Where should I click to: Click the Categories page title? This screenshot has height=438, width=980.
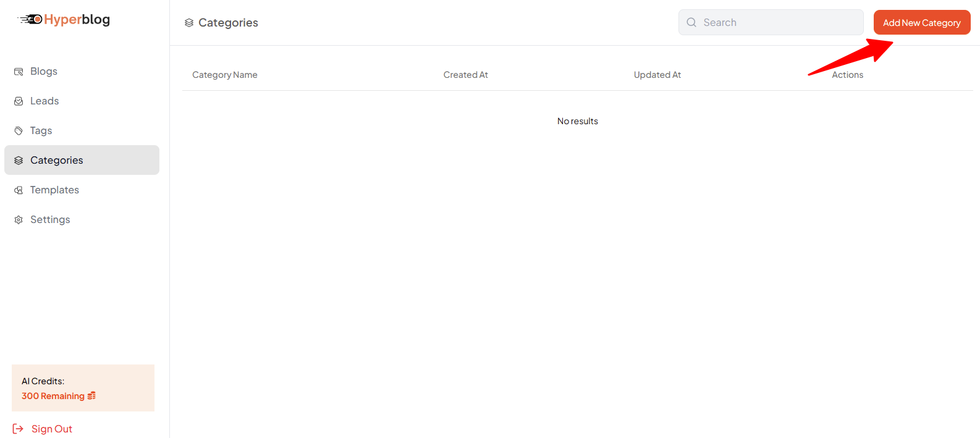(x=228, y=23)
